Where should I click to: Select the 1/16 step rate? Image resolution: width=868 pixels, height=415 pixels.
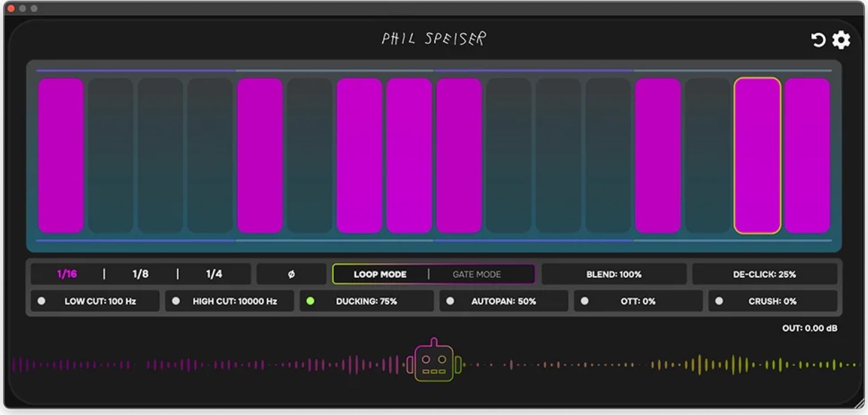pos(67,274)
